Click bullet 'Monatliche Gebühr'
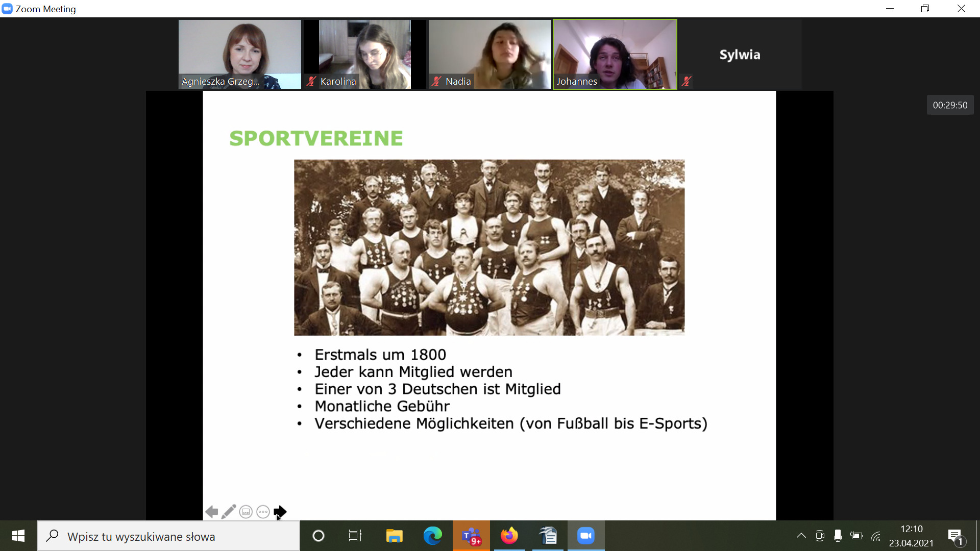The height and width of the screenshot is (551, 980). [x=382, y=407]
